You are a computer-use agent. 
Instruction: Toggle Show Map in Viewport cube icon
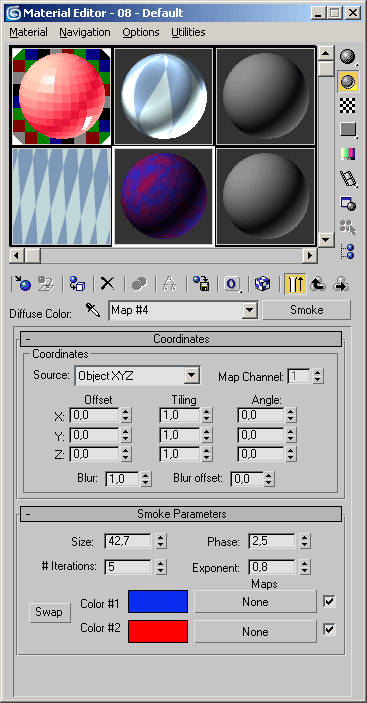coord(263,284)
